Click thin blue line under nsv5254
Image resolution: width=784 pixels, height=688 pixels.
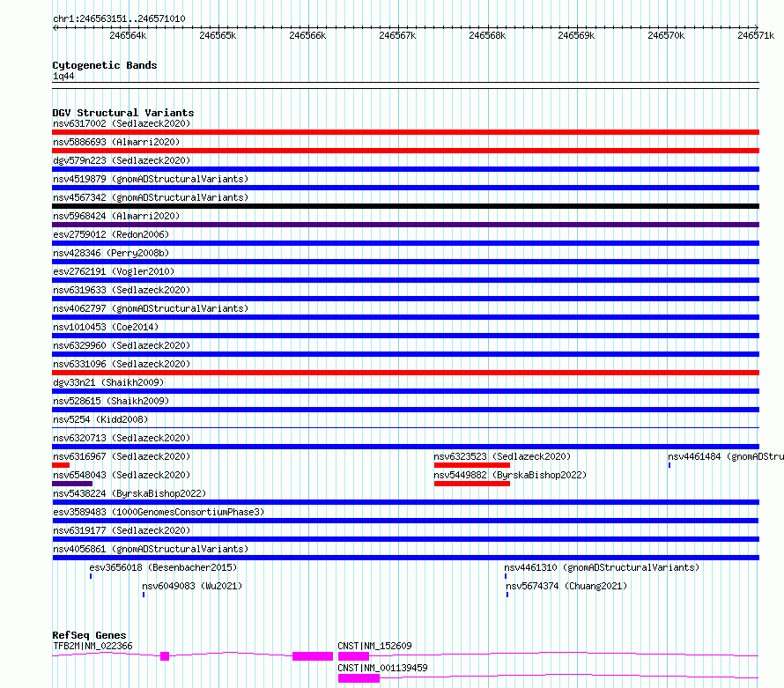pyautogui.click(x=405, y=427)
